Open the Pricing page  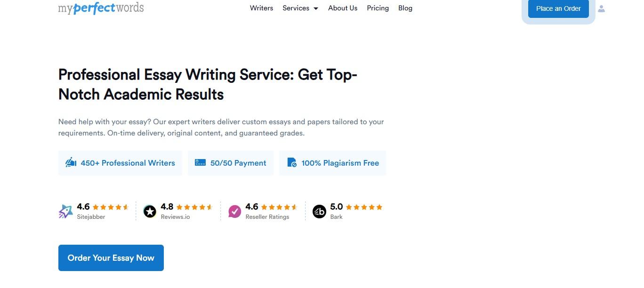(378, 8)
